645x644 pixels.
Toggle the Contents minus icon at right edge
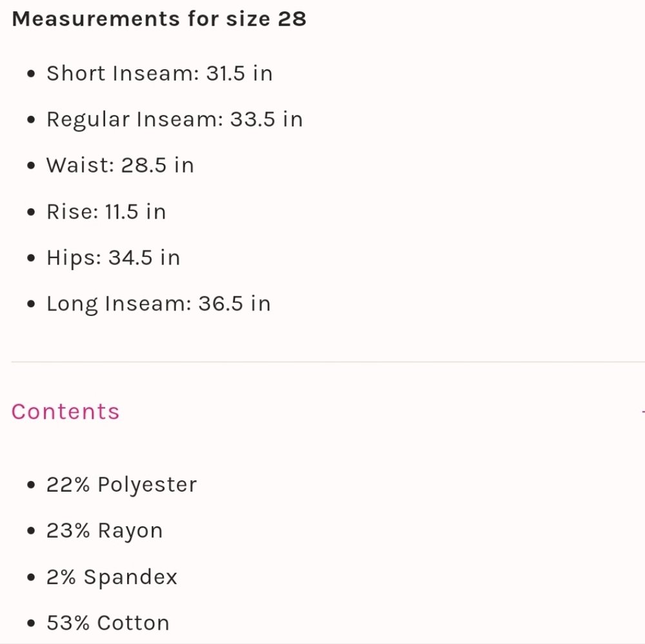click(x=643, y=411)
